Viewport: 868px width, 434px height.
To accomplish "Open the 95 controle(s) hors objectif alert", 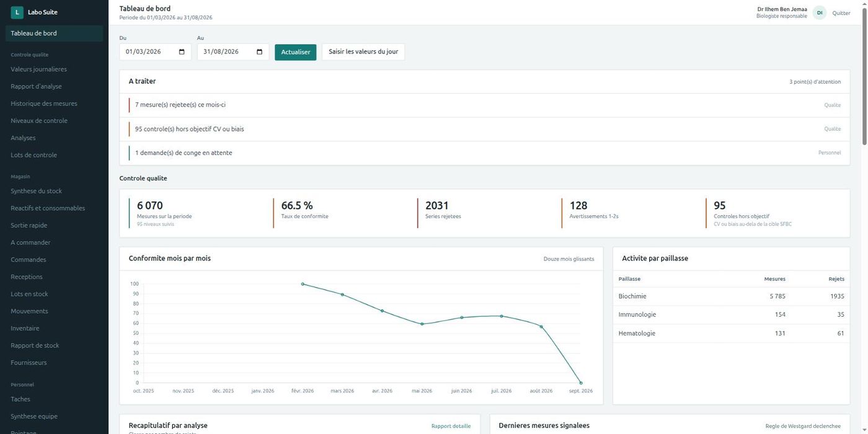I will (485, 129).
